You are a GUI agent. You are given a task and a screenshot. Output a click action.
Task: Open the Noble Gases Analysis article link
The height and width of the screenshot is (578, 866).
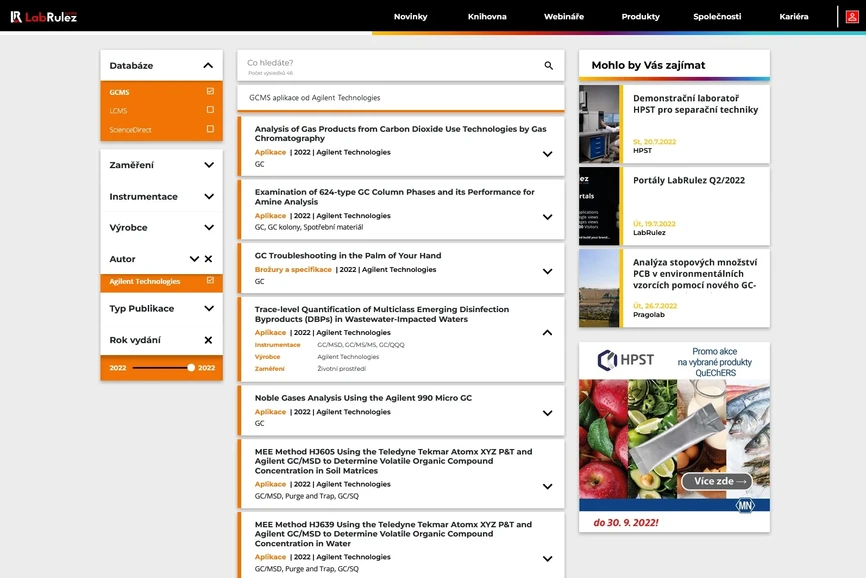click(363, 398)
